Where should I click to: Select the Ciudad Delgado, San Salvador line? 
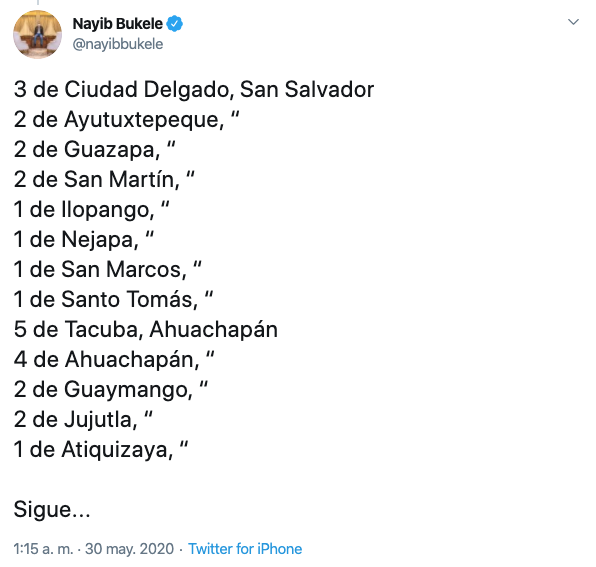click(x=194, y=90)
